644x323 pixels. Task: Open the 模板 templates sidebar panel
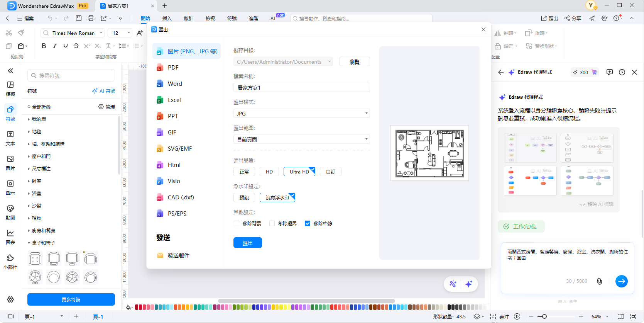(10, 89)
